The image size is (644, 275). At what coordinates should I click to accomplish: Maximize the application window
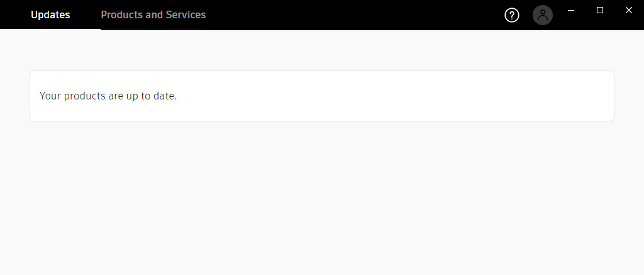click(600, 11)
